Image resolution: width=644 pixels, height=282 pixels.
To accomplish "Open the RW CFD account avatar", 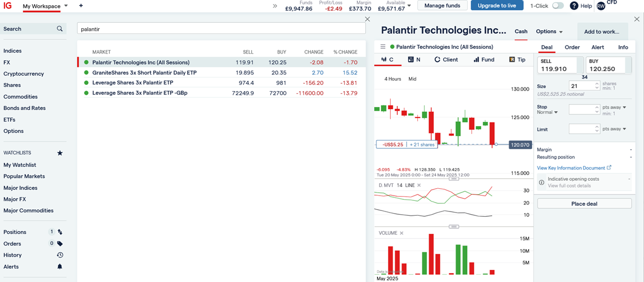I will click(600, 6).
